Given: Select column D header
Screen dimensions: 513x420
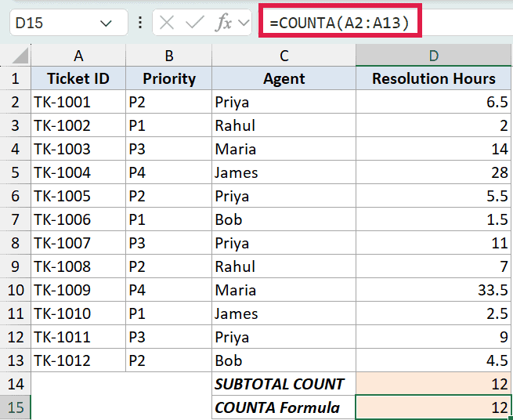Looking at the screenshot, I should 433,56.
